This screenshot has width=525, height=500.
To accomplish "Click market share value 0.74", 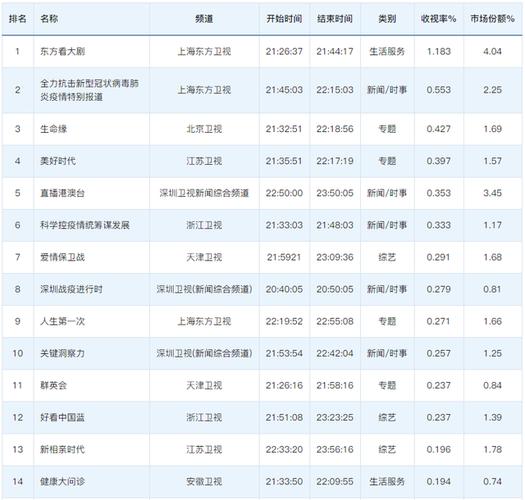I will coord(493,482).
